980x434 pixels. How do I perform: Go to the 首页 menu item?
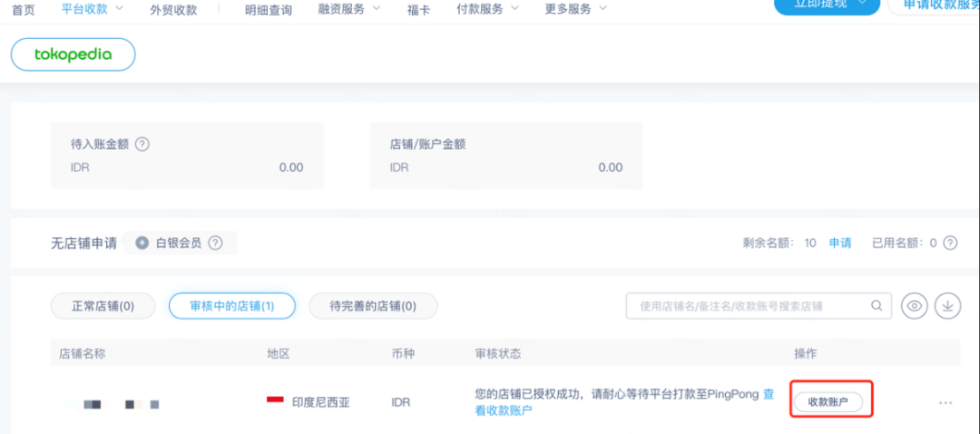(24, 9)
